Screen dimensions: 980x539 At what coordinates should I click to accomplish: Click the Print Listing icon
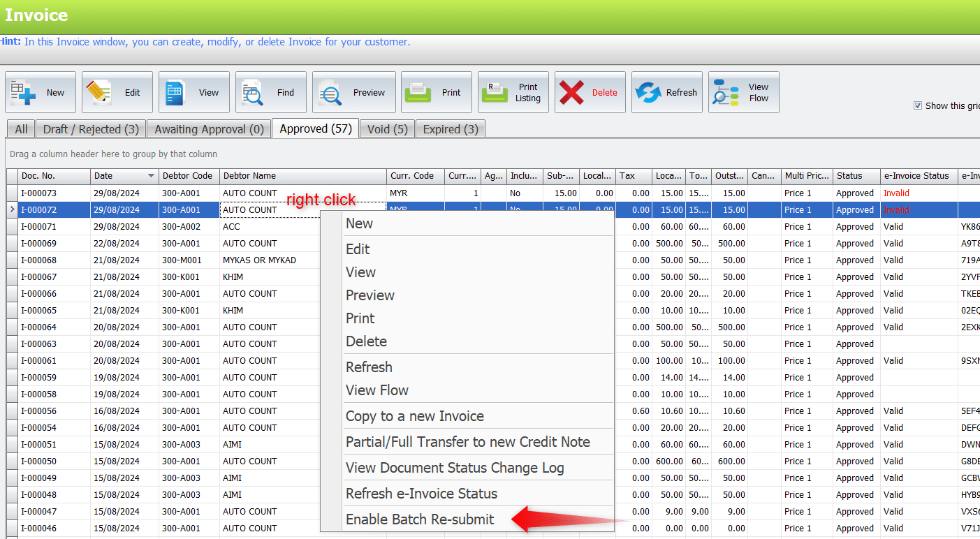pyautogui.click(x=495, y=92)
